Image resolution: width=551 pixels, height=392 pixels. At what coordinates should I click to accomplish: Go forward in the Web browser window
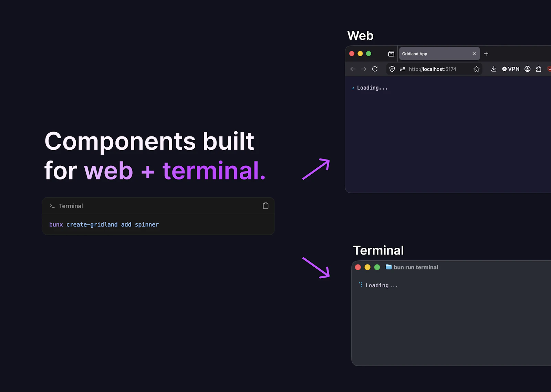click(364, 69)
